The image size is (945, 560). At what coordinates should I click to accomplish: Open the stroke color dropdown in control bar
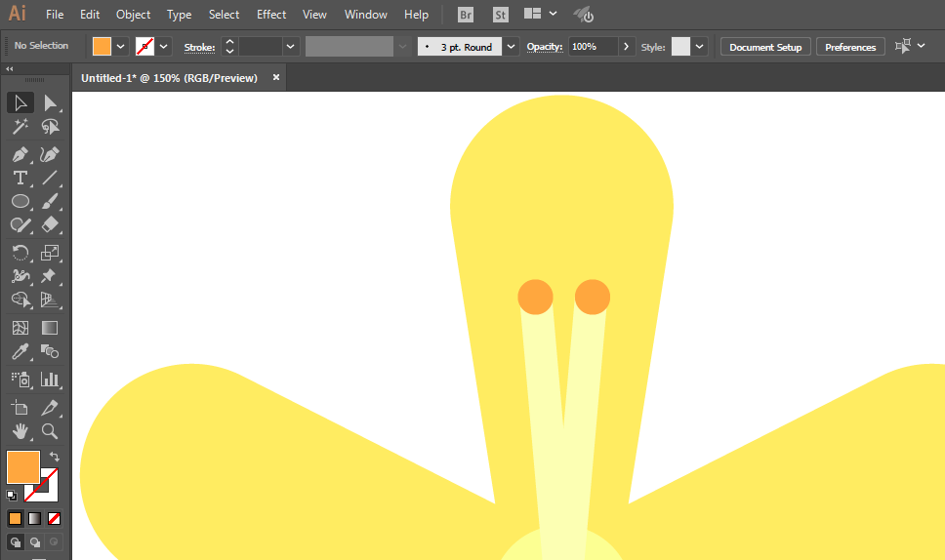pos(163,47)
